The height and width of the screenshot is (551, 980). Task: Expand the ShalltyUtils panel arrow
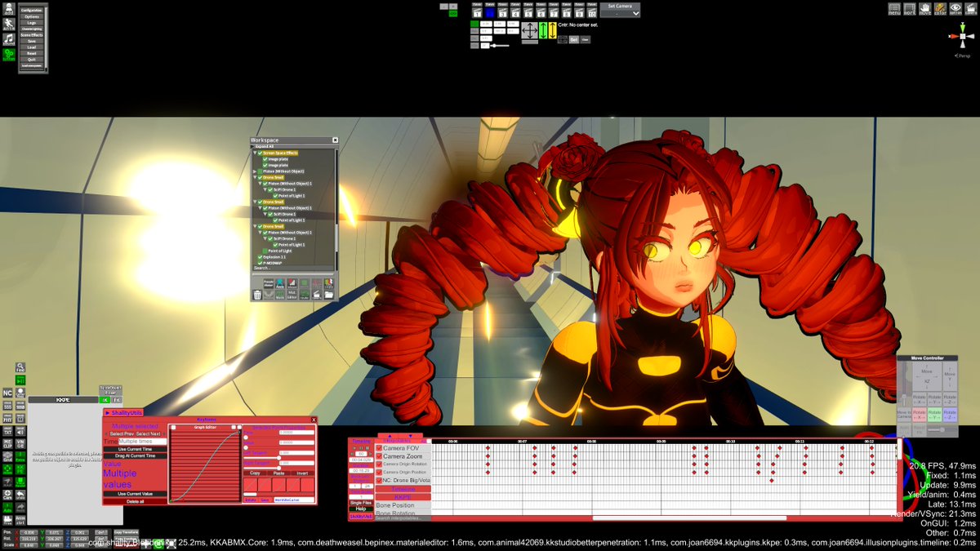pos(108,413)
